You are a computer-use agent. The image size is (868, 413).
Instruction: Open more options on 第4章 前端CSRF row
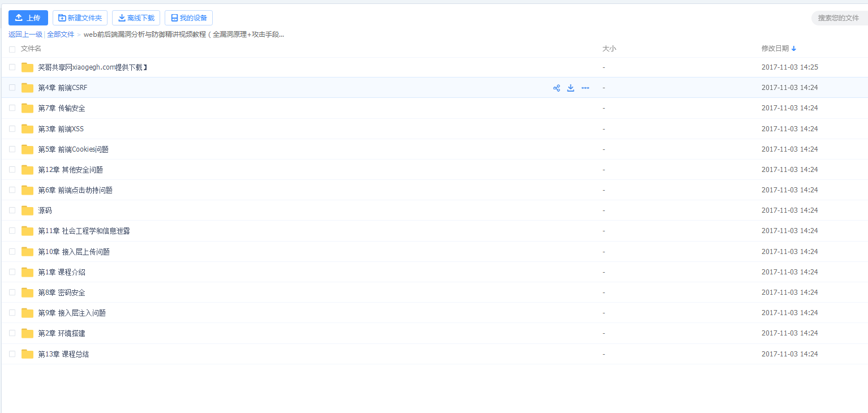click(585, 88)
